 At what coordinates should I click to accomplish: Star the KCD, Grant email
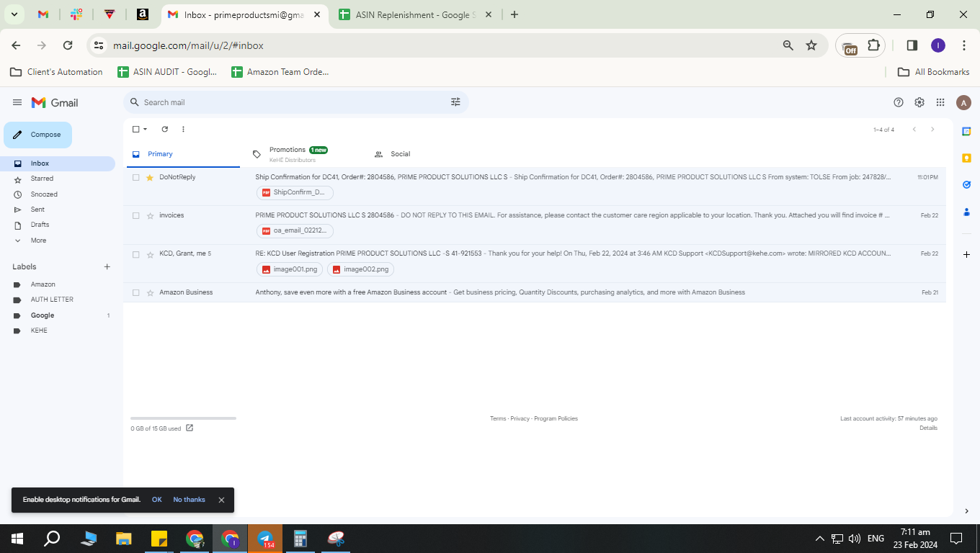150,254
